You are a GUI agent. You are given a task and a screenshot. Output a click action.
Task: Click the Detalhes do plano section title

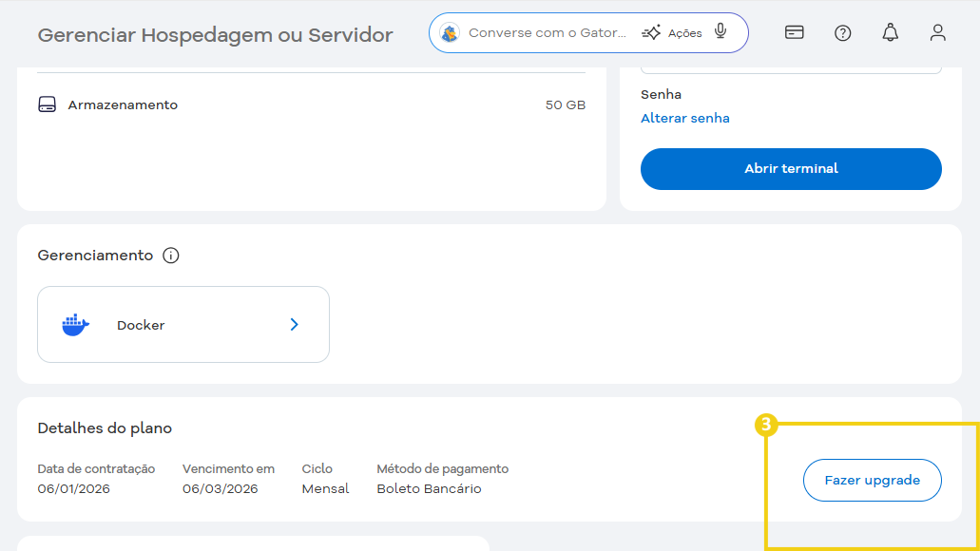pos(104,427)
